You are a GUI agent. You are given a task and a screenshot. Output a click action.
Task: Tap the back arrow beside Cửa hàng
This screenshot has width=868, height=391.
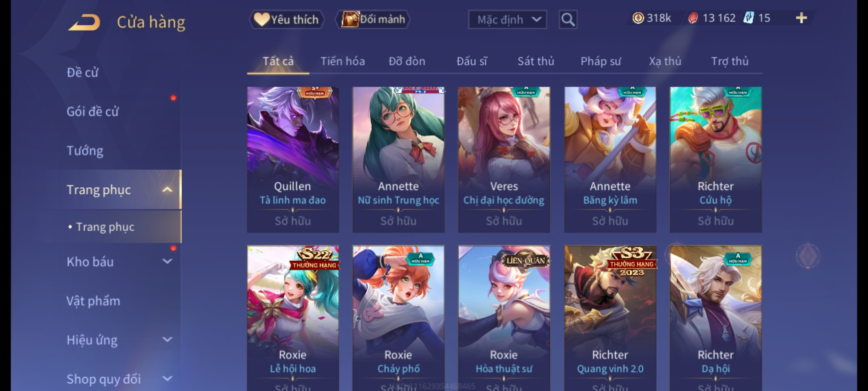(84, 22)
